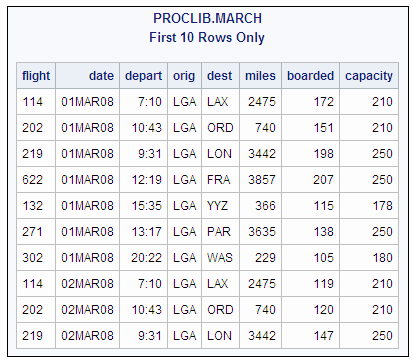Click the 20:22 departure time cell
Image resolution: width=413 pixels, height=362 pixels.
click(144, 258)
